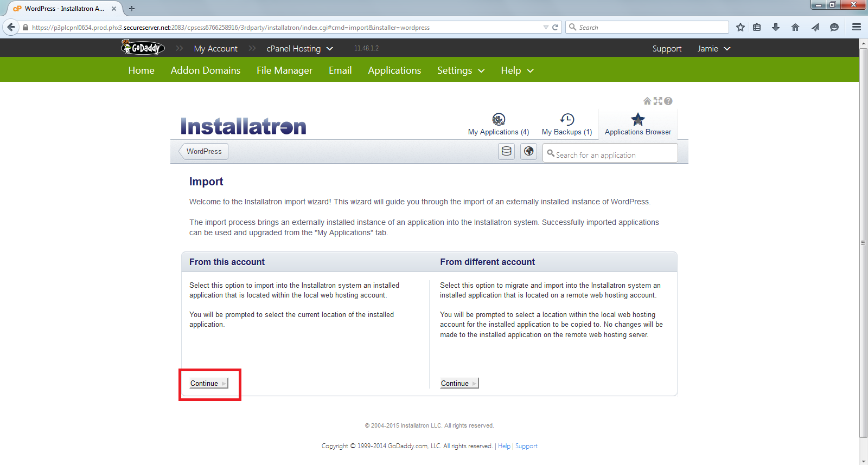Screen dimensions: 868x465
Task: Go to Home in green navigation
Action: tap(142, 70)
